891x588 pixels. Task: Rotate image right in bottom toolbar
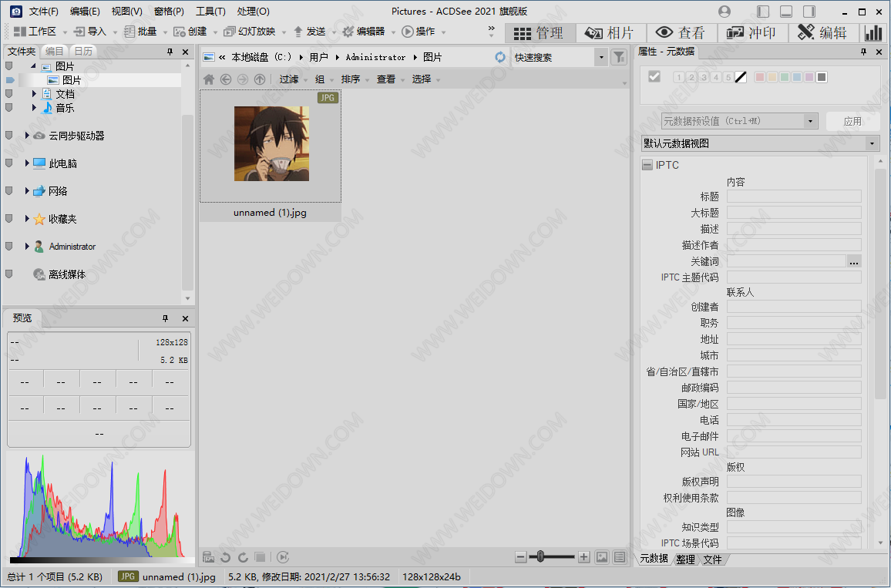pyautogui.click(x=243, y=557)
